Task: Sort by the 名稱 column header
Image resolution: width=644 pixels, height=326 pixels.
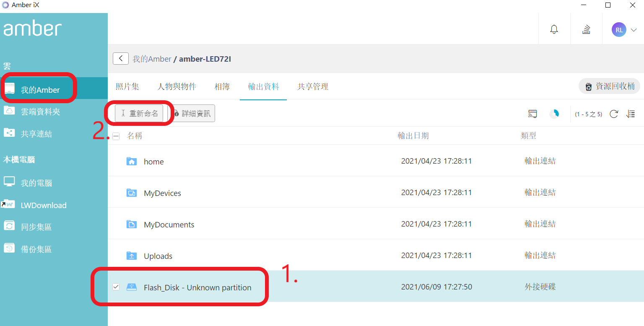Action: (x=135, y=136)
